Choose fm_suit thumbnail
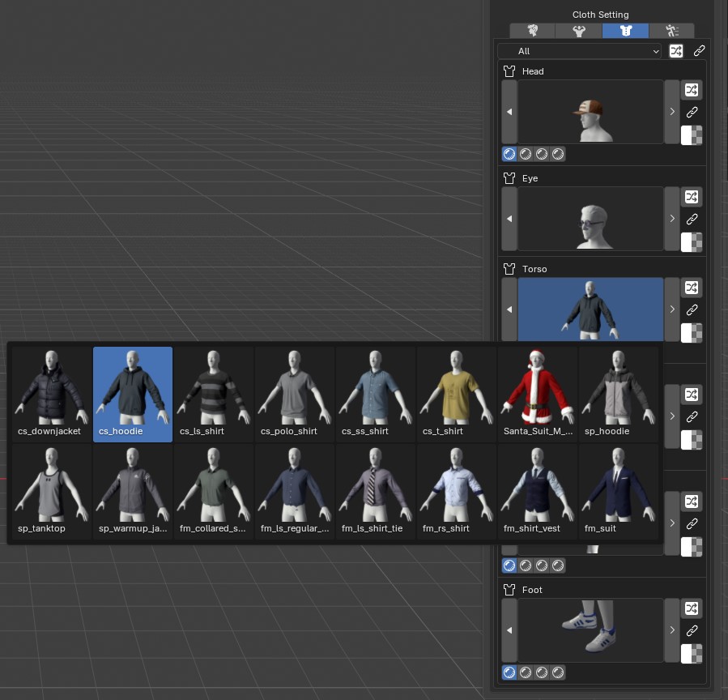728x700 pixels. click(619, 492)
